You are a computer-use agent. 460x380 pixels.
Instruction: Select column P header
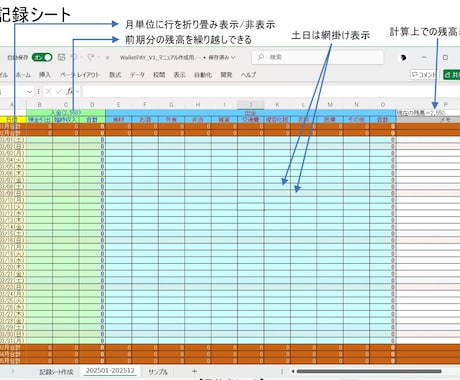pyautogui.click(x=445, y=105)
